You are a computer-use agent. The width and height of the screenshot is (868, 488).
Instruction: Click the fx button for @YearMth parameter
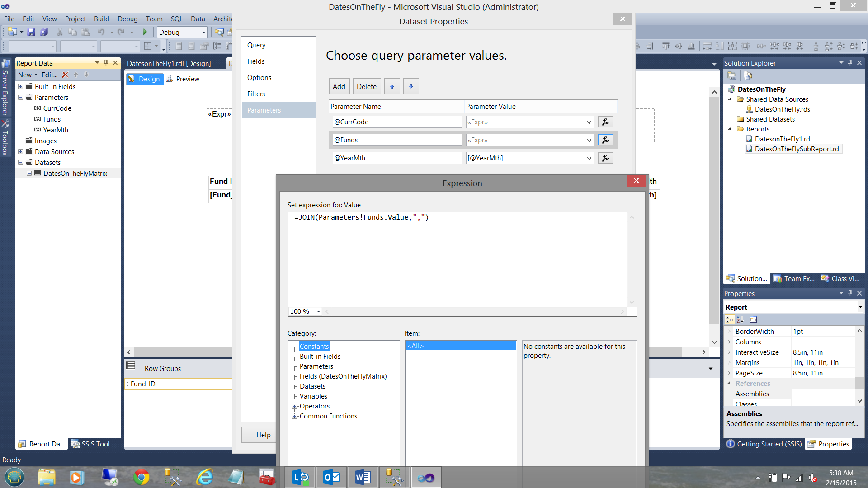(x=605, y=158)
